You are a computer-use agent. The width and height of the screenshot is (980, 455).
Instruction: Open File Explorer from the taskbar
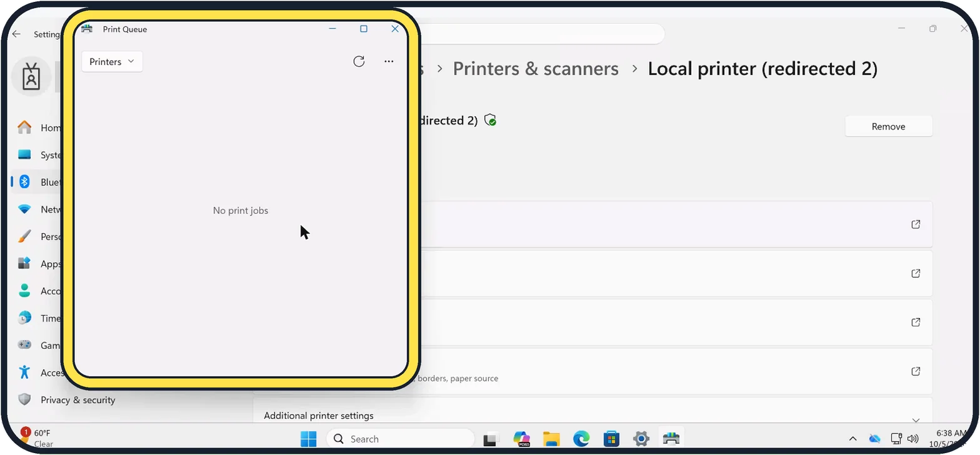click(551, 439)
